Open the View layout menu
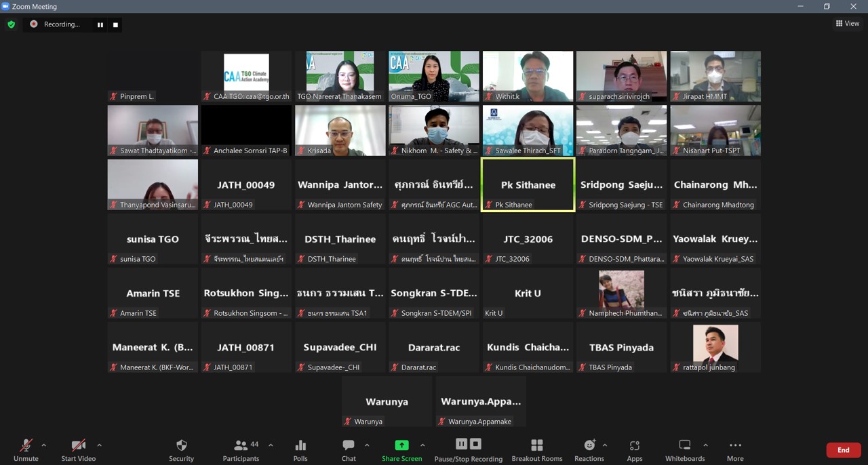868x465 pixels. click(x=847, y=23)
